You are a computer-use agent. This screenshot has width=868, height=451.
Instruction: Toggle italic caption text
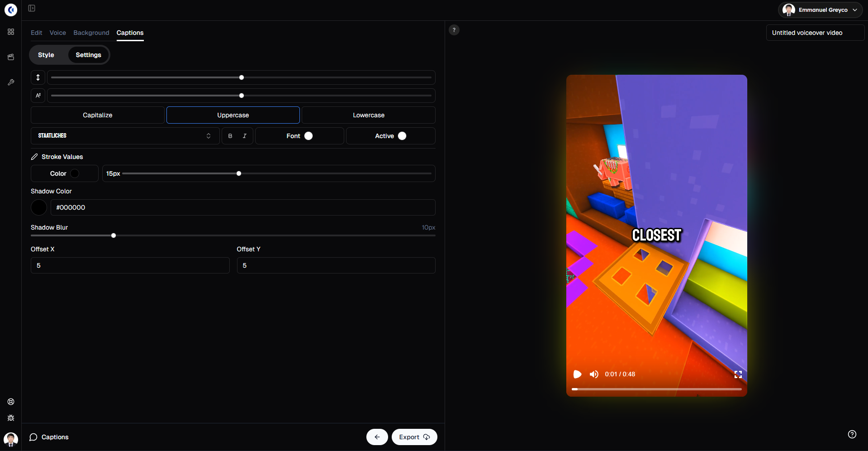pos(245,136)
